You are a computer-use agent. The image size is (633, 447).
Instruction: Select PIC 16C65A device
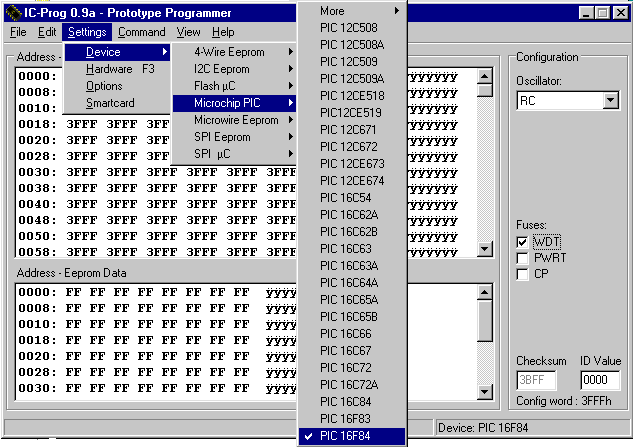click(352, 300)
